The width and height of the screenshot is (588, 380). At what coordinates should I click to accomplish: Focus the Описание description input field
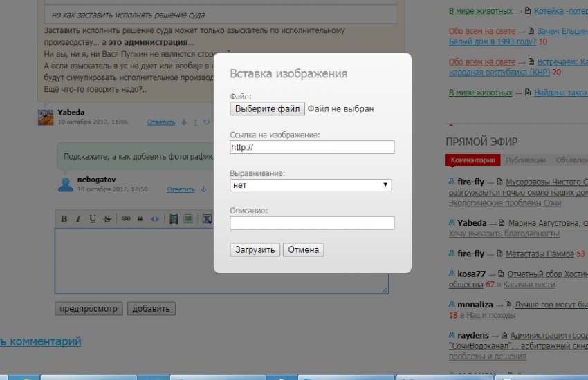(x=312, y=222)
